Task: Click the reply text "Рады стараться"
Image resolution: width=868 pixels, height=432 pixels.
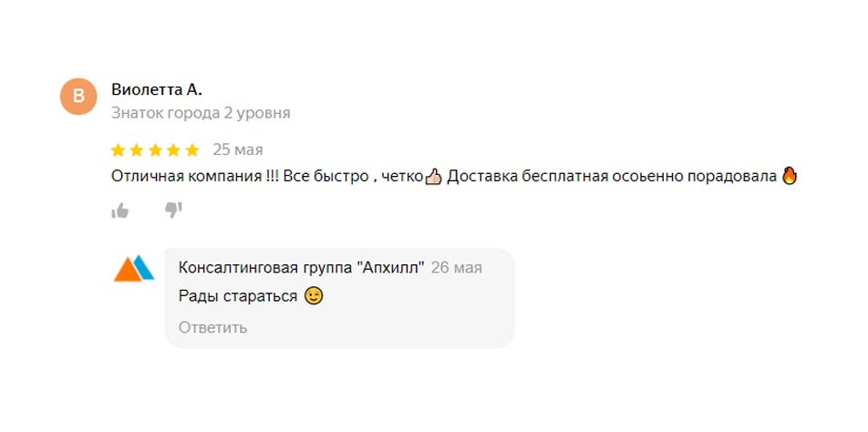Action: click(238, 296)
